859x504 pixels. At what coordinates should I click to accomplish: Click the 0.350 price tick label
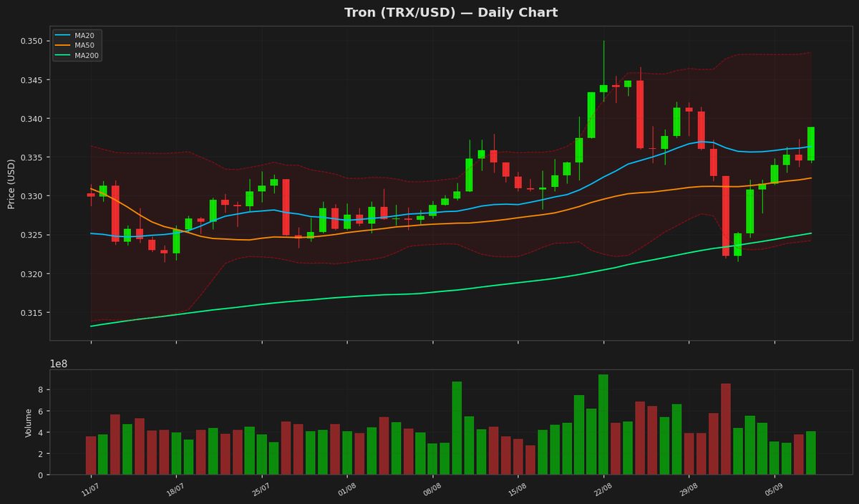[31, 41]
